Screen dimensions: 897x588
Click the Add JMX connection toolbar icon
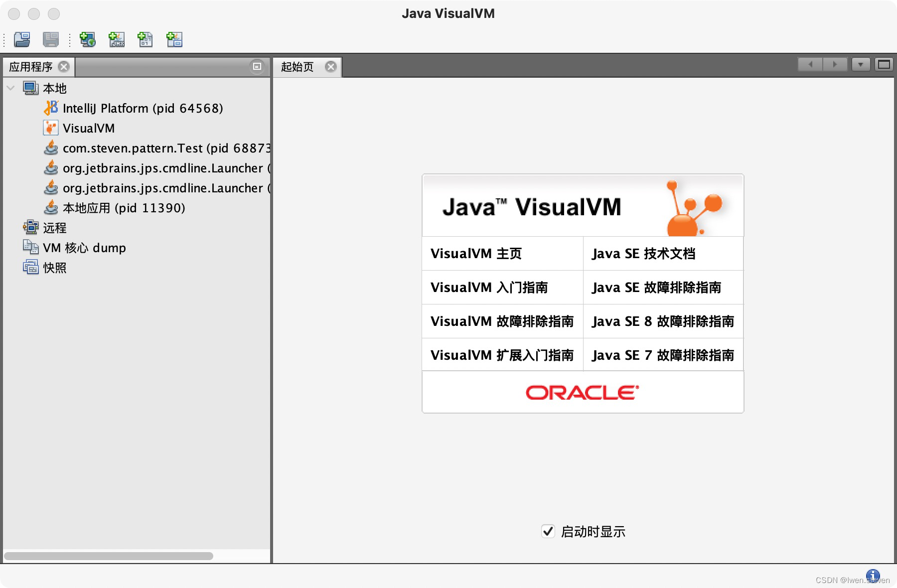117,39
